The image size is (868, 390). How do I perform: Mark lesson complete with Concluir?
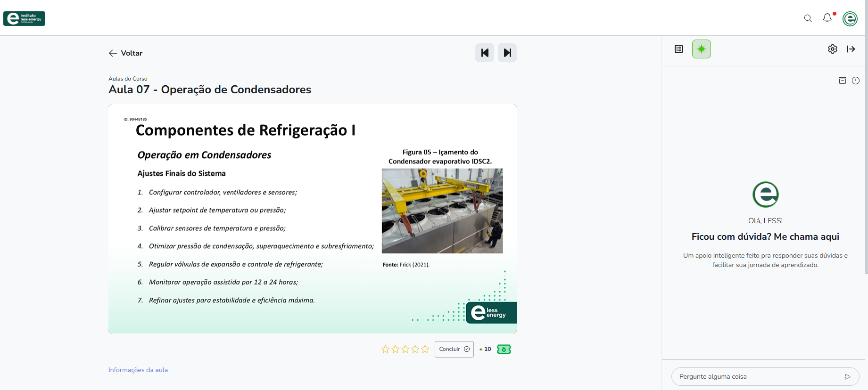tap(454, 349)
